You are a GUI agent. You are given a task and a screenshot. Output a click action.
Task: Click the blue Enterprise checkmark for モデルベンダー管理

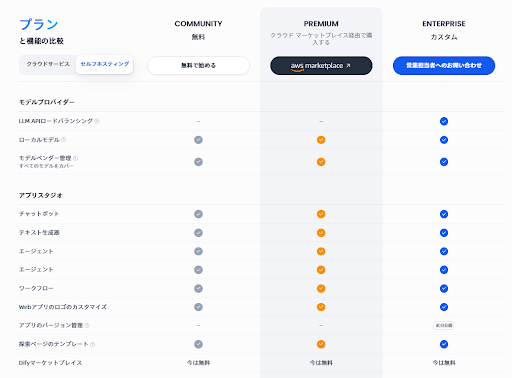pos(444,162)
